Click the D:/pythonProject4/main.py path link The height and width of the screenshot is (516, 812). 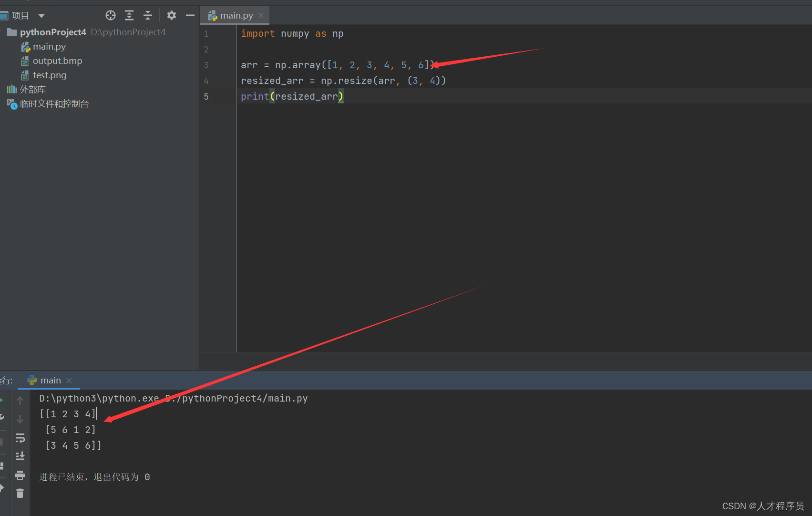pos(236,398)
